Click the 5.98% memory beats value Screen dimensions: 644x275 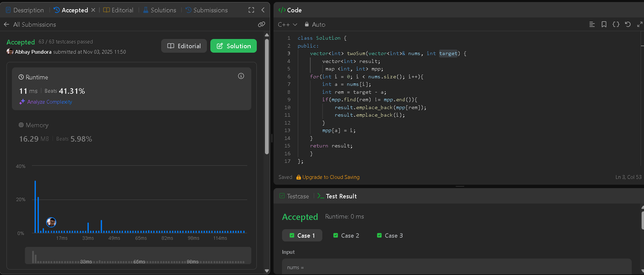coord(81,139)
